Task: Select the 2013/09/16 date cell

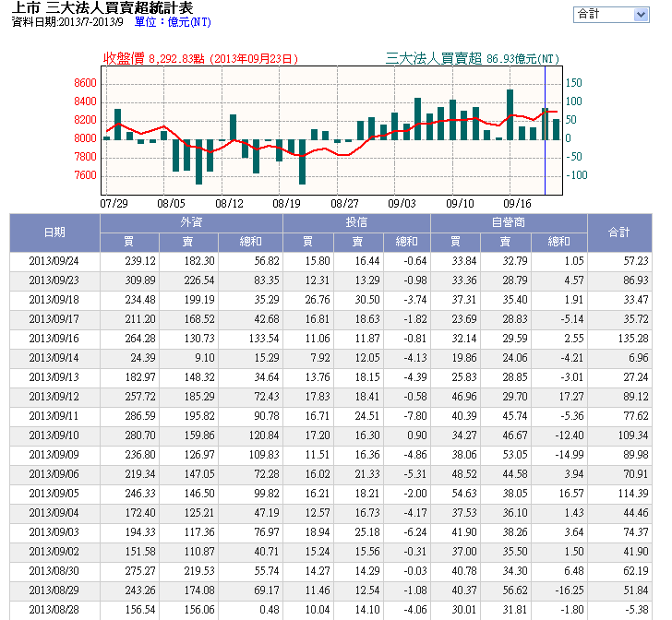Action: [x=54, y=339]
